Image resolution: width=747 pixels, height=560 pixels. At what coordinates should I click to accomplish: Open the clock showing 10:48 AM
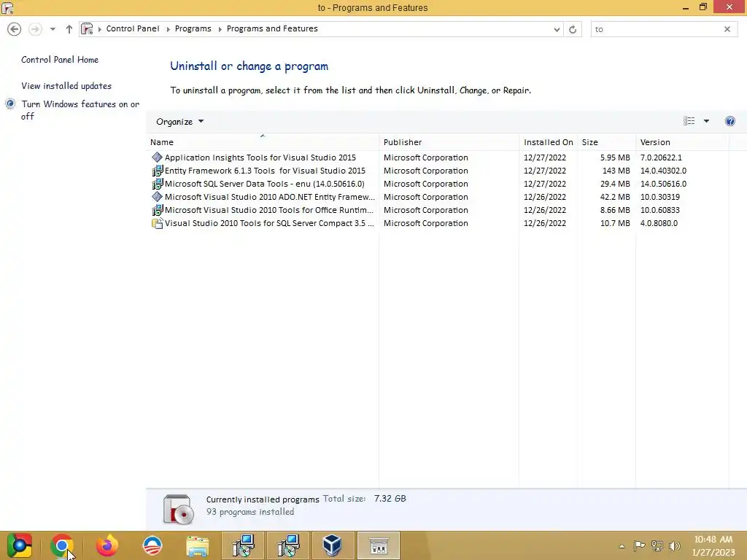[713, 545]
